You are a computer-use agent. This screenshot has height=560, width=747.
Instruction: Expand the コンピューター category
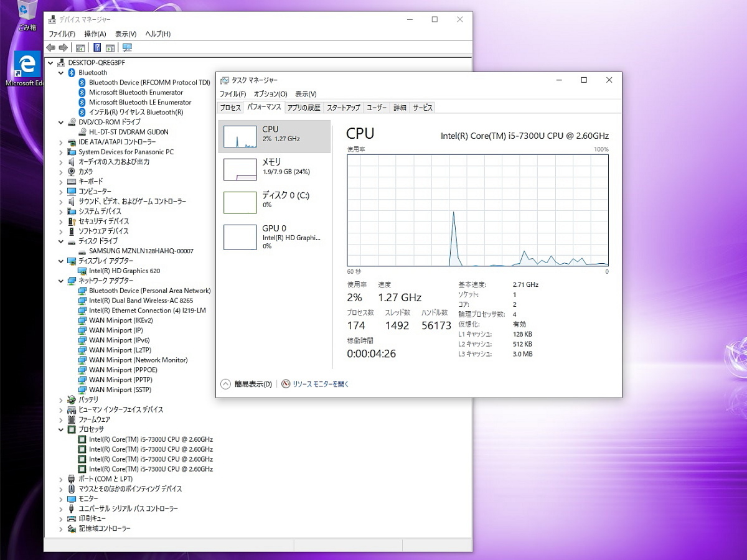pos(61,192)
